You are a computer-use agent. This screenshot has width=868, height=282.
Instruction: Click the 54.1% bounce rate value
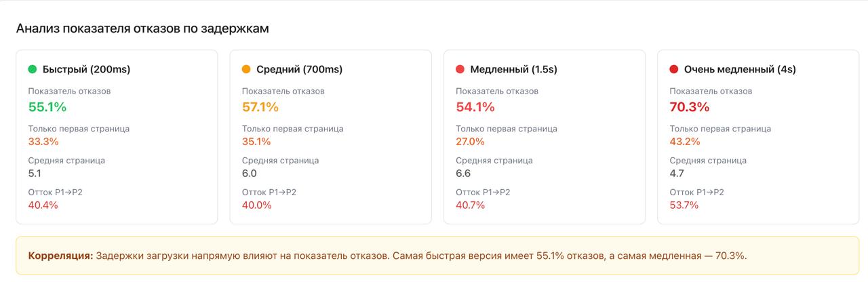pos(475,107)
